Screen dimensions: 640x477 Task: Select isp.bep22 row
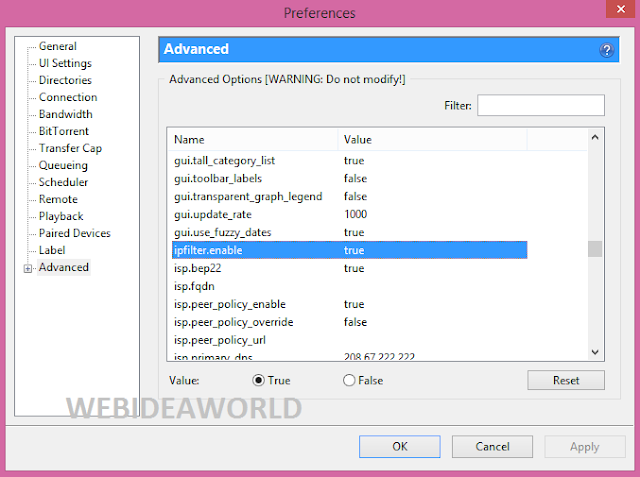pyautogui.click(x=350, y=268)
